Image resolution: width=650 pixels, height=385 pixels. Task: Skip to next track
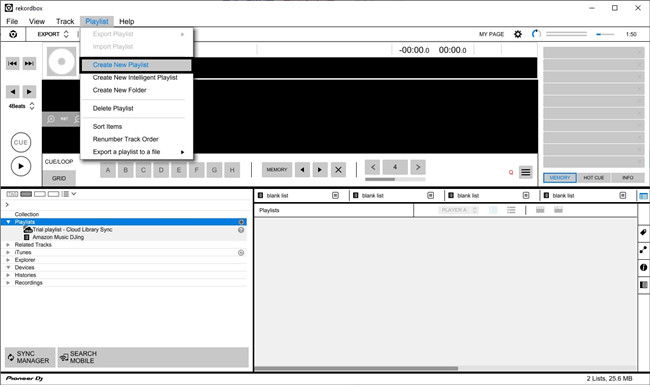pos(29,63)
